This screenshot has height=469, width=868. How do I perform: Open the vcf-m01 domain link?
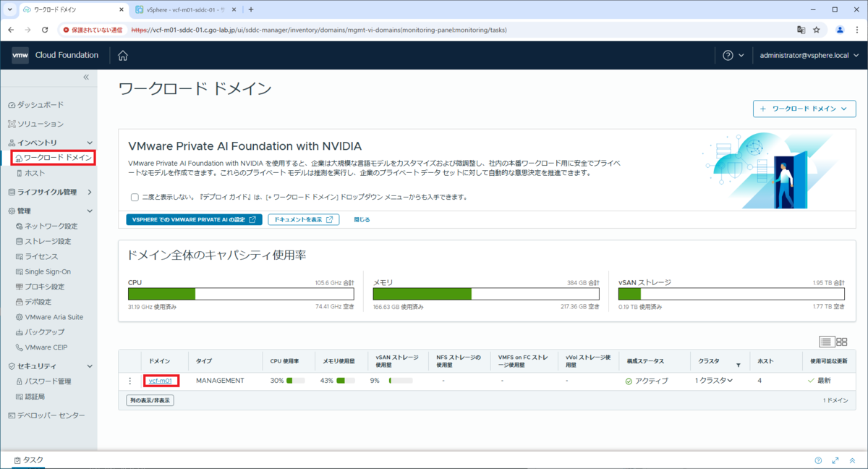coord(161,381)
